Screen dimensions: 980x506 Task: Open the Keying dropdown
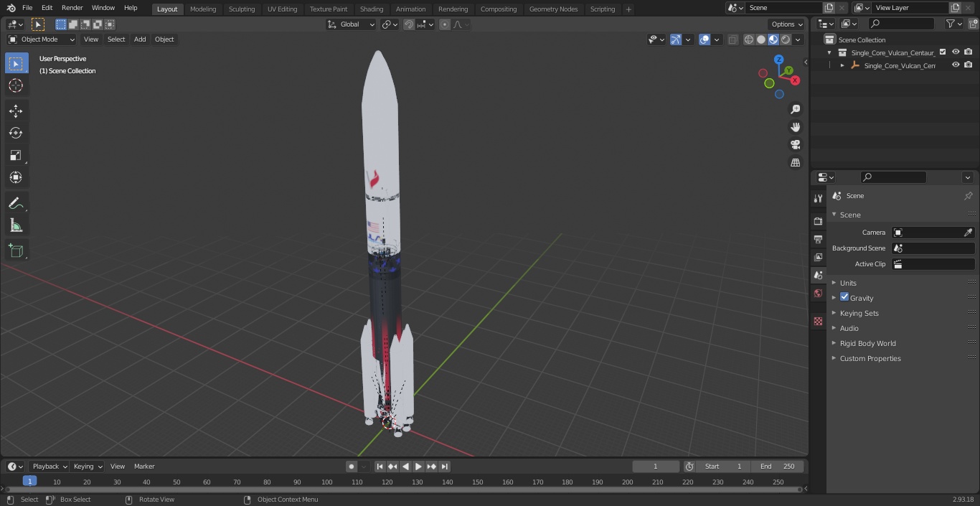88,467
